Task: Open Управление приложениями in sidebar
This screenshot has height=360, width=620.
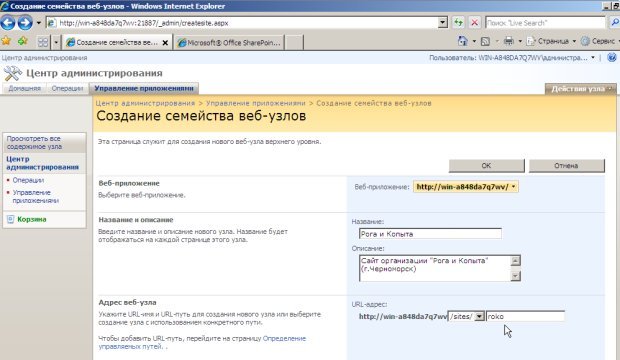Action: tap(35, 196)
